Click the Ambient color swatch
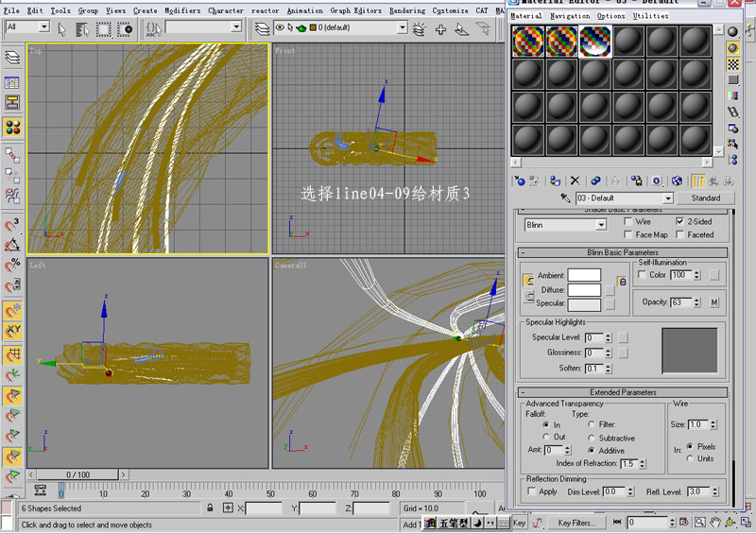 [x=584, y=275]
